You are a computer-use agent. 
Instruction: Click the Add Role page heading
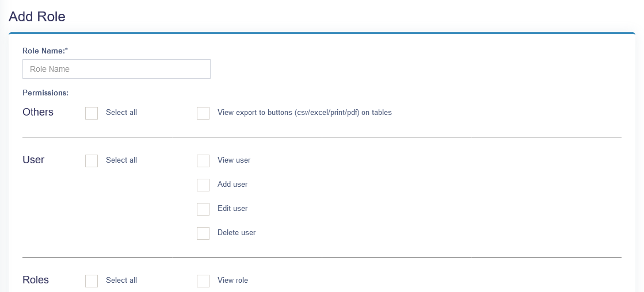tap(37, 17)
